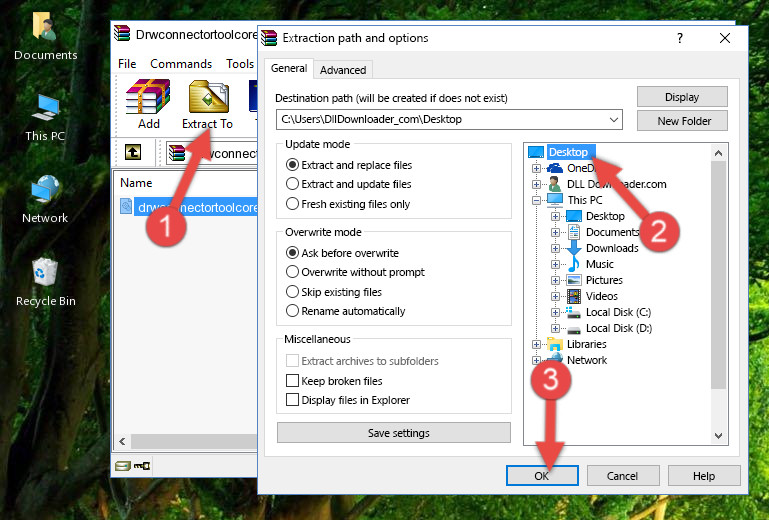Select Libraries in the folder tree

pos(587,344)
